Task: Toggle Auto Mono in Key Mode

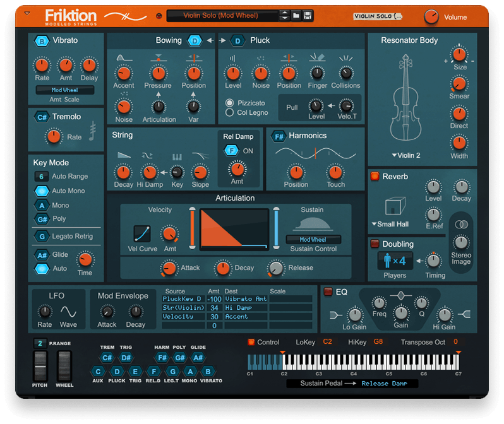Action: [x=42, y=191]
